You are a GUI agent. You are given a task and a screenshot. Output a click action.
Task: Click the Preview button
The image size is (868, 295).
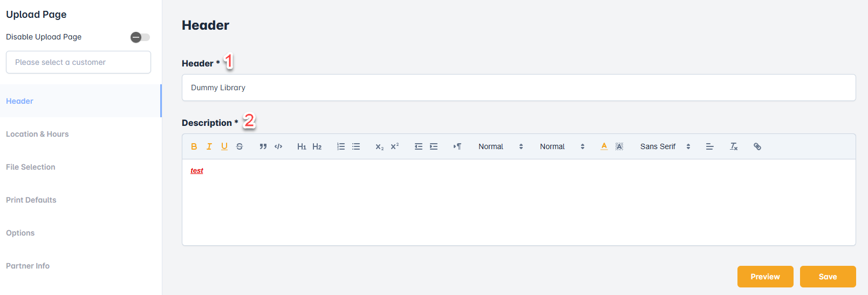(765, 277)
